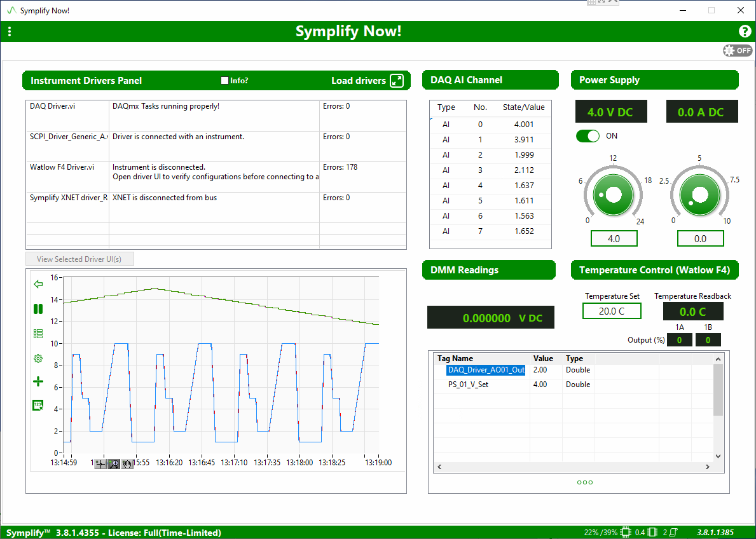This screenshot has height=539, width=756.
Task: Click the page navigation dots below the tag table
Action: [584, 482]
